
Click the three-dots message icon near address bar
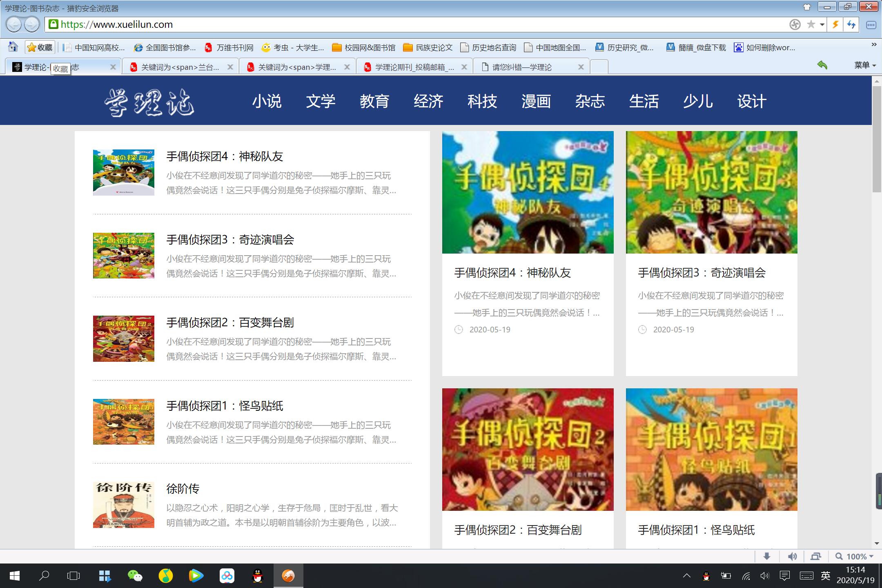pos(871,25)
